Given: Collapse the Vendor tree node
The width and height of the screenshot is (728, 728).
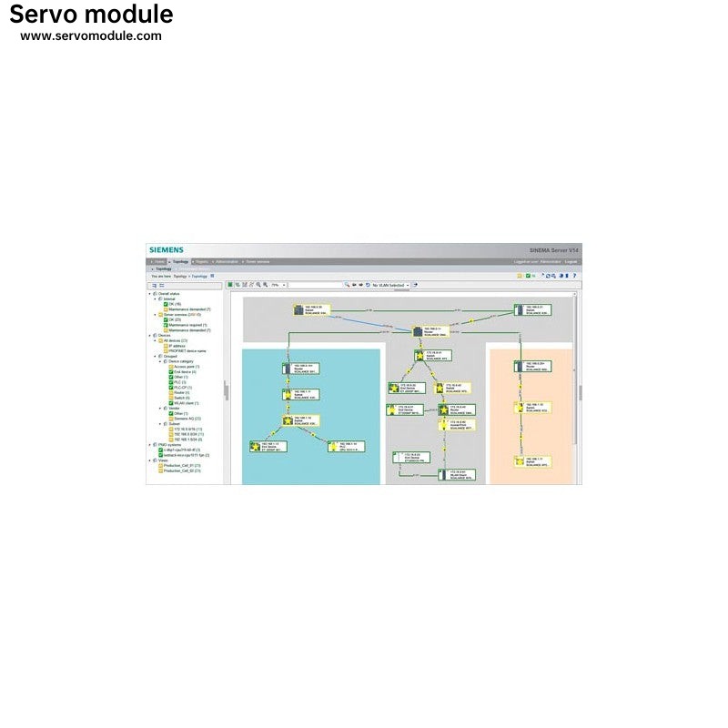Looking at the screenshot, I should coord(160,408).
